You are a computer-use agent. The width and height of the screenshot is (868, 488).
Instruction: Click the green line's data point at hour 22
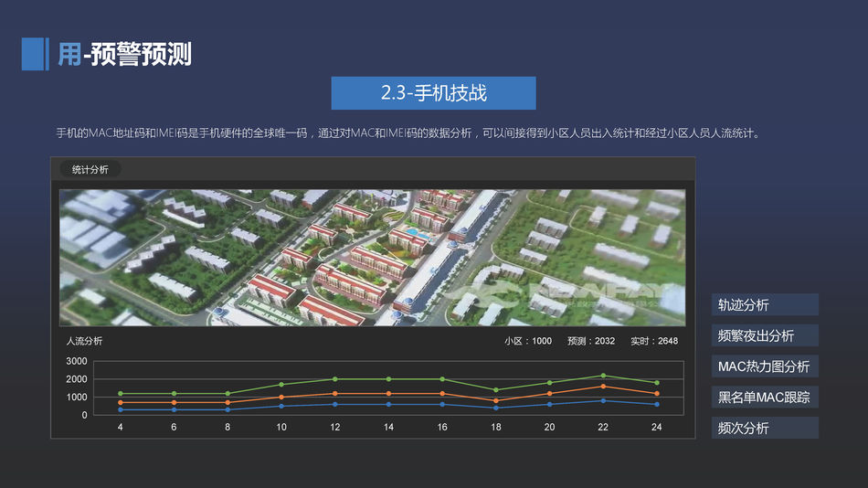603,376
